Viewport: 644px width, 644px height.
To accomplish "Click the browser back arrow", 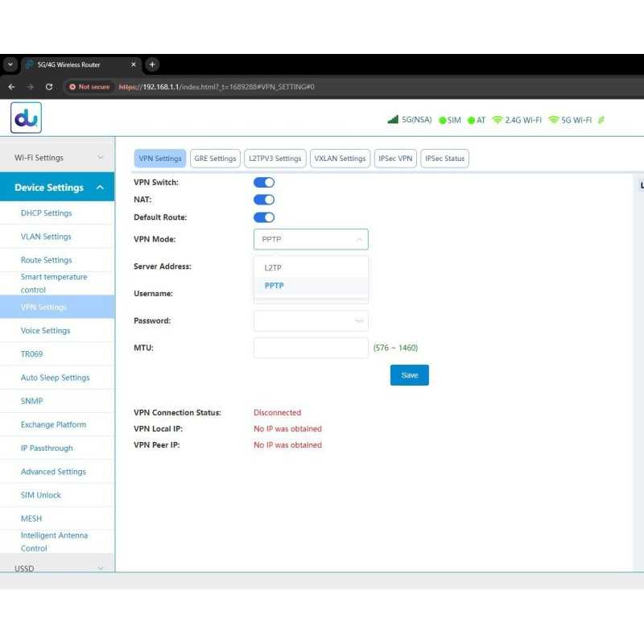I will tap(11, 87).
